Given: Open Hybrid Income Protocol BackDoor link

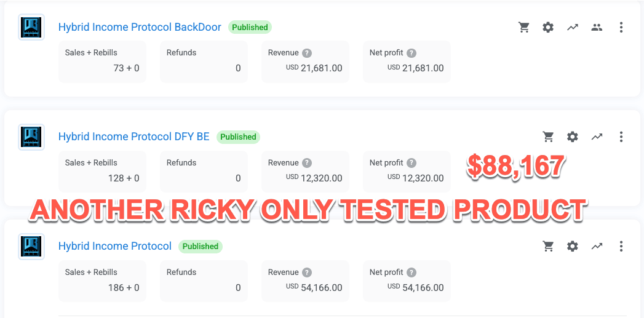Looking at the screenshot, I should 140,27.
